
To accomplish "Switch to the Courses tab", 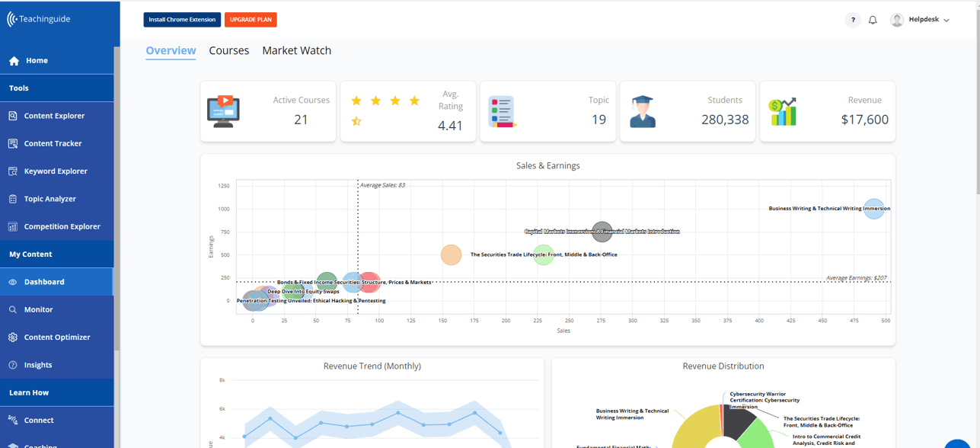I will 228,50.
